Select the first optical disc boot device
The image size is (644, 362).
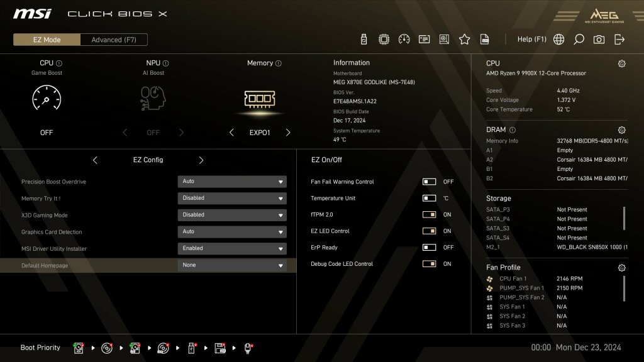[107, 348]
